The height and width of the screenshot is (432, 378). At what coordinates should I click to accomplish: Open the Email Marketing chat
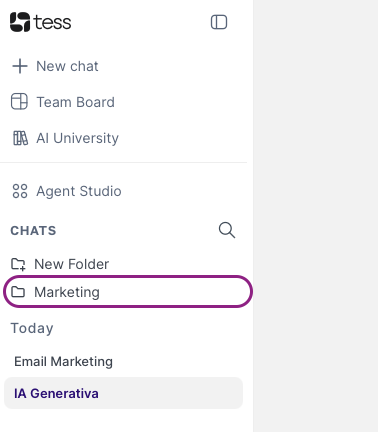coord(63,361)
